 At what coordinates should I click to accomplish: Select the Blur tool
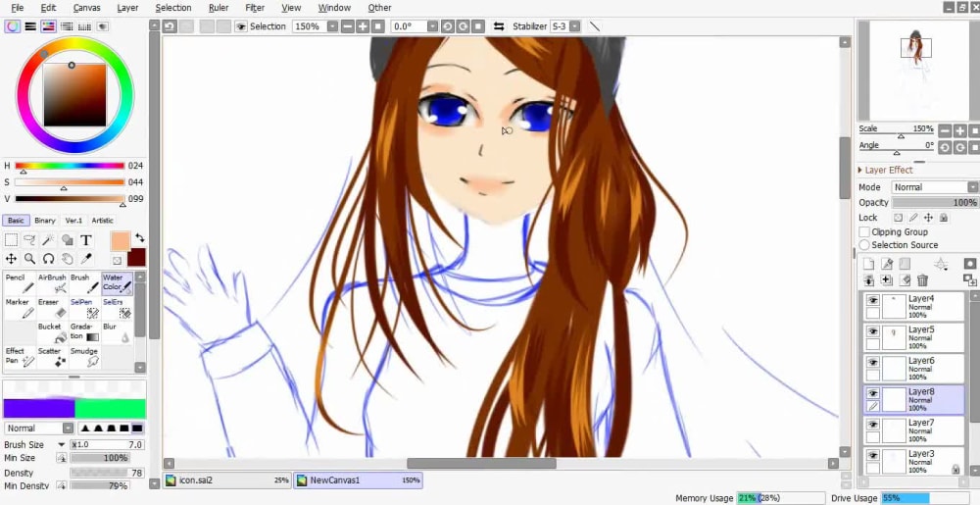[x=117, y=332]
